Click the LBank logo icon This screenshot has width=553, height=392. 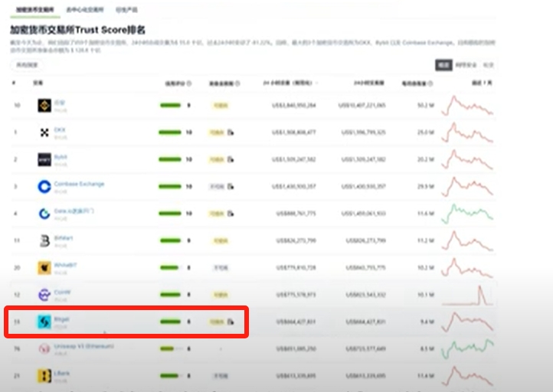pyautogui.click(x=44, y=376)
